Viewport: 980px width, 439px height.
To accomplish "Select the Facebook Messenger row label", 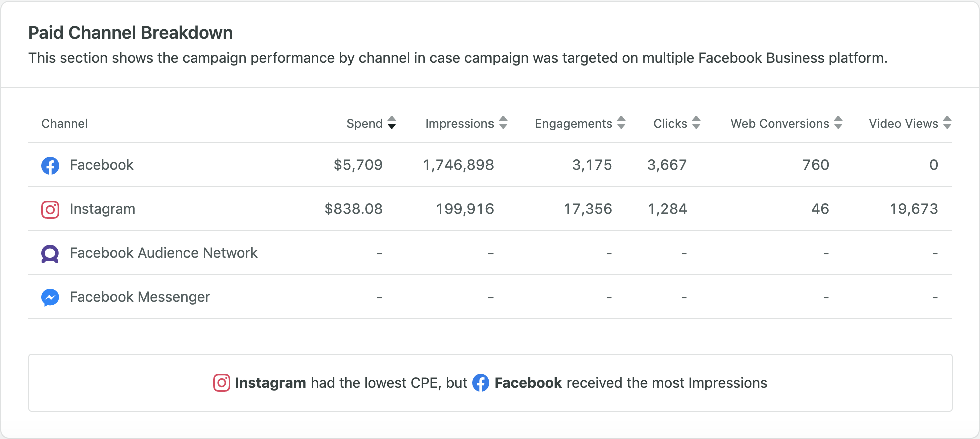I will tap(140, 297).
